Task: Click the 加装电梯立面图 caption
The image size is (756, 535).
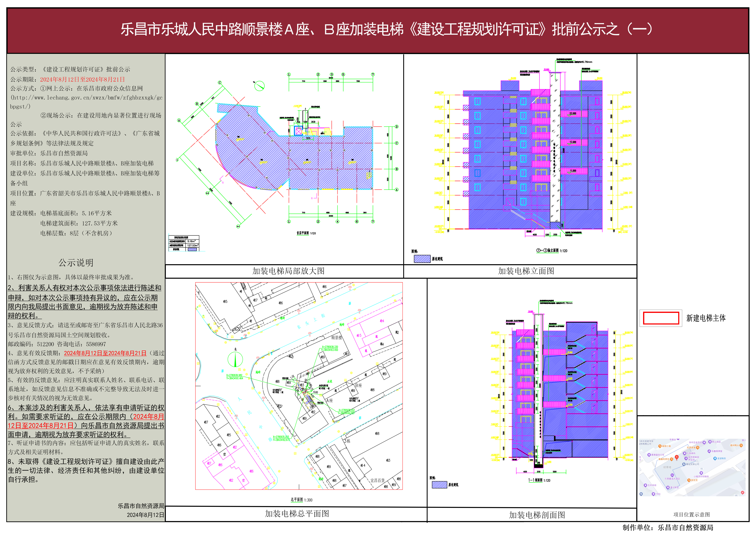Action: coord(526,271)
